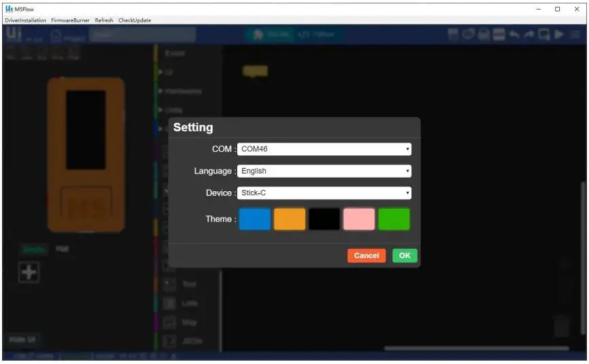Screen dimensions: 589x364
Task: Click the Refresh menu item
Action: 104,20
